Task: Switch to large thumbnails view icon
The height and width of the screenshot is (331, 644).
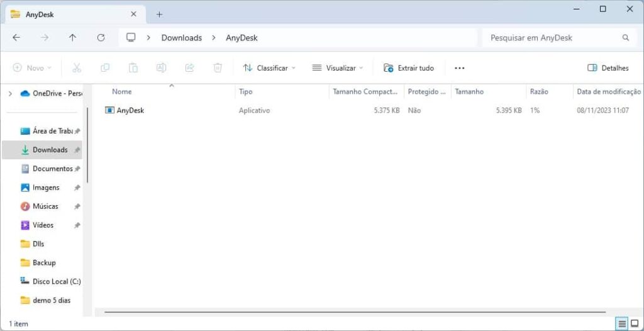Action: click(x=635, y=323)
